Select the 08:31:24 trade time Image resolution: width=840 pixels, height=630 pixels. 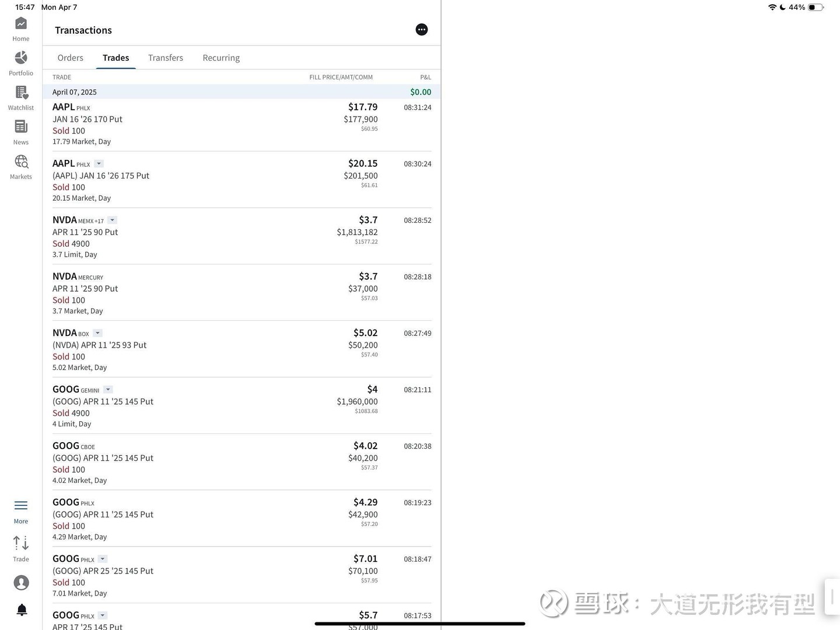coord(418,107)
